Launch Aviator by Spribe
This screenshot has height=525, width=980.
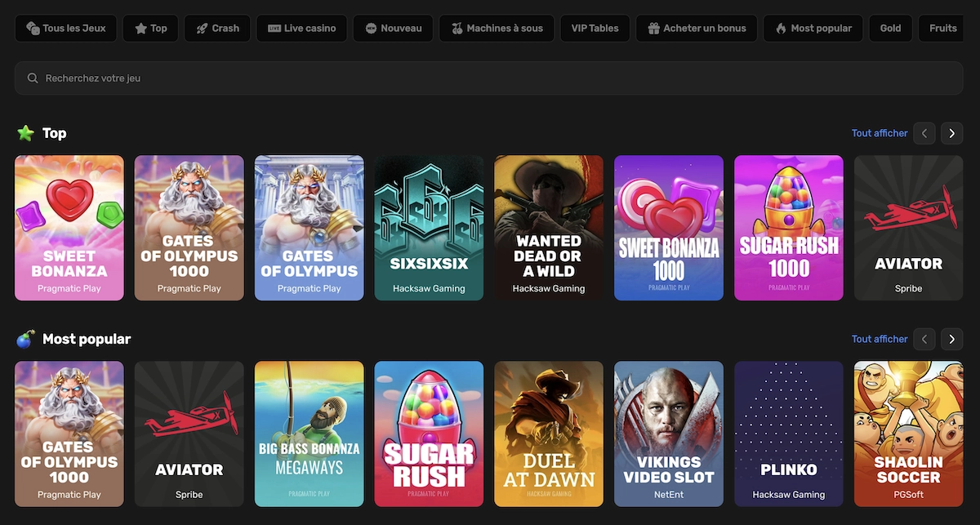pyautogui.click(x=908, y=228)
